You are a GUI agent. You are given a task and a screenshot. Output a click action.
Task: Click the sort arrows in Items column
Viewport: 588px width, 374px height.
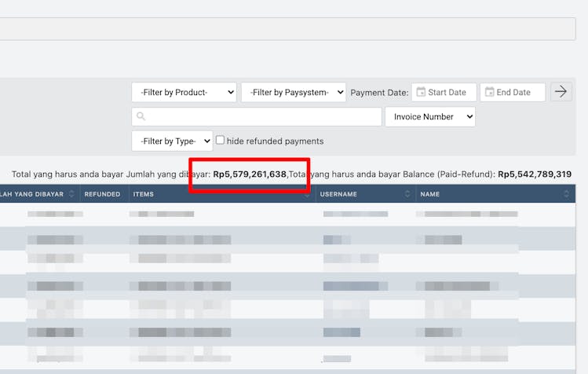[x=307, y=194]
